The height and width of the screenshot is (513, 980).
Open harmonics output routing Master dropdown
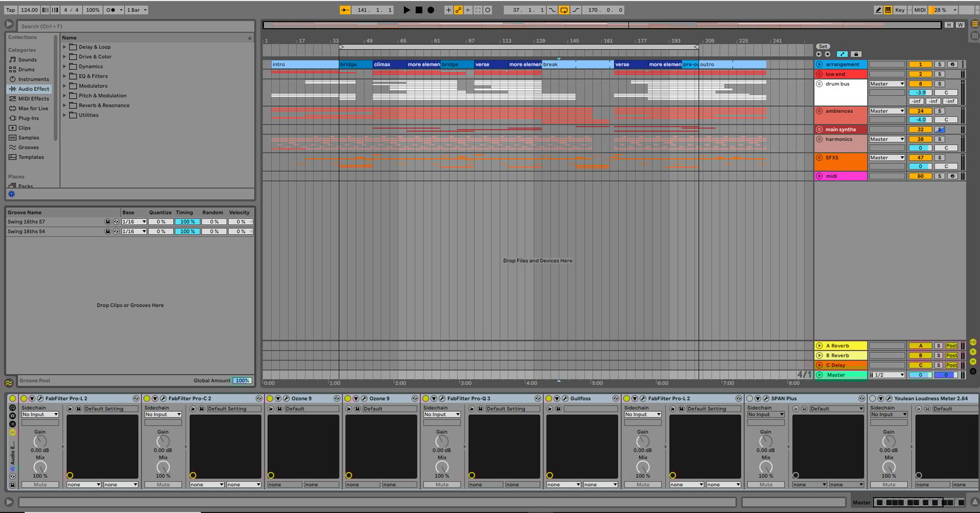887,139
